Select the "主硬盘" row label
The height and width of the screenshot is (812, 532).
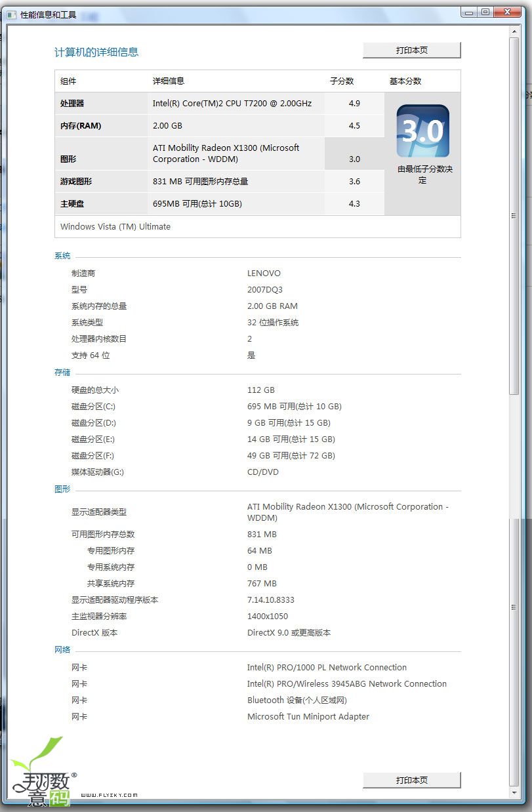click(x=72, y=204)
